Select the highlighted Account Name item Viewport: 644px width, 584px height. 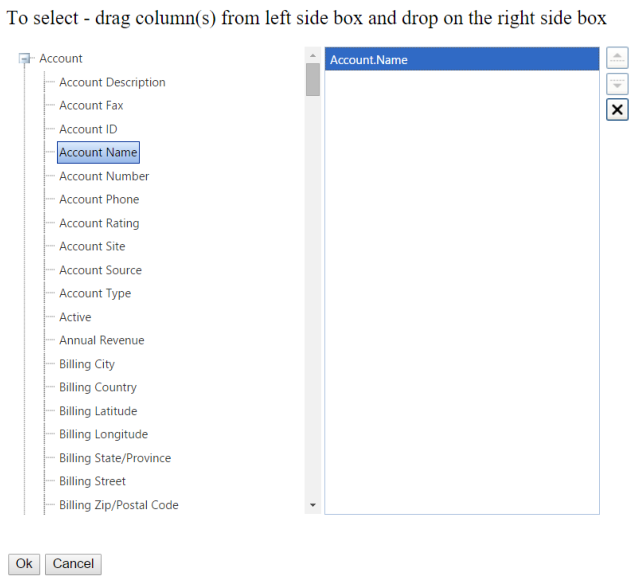coord(98,152)
